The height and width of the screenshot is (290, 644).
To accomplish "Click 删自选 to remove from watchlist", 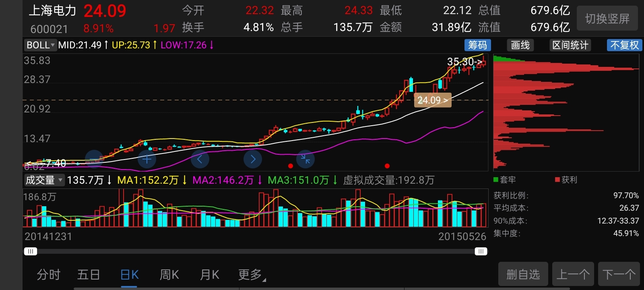I will click(523, 275).
